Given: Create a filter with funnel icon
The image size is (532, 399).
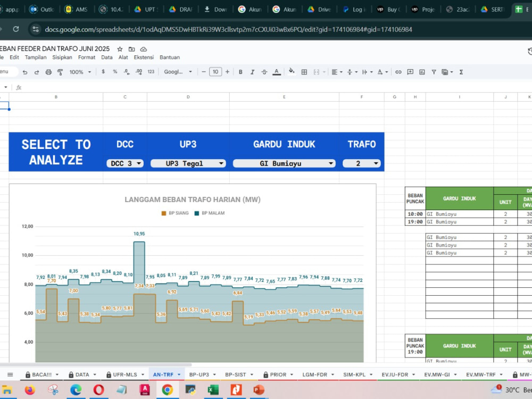Looking at the screenshot, I should [x=434, y=72].
